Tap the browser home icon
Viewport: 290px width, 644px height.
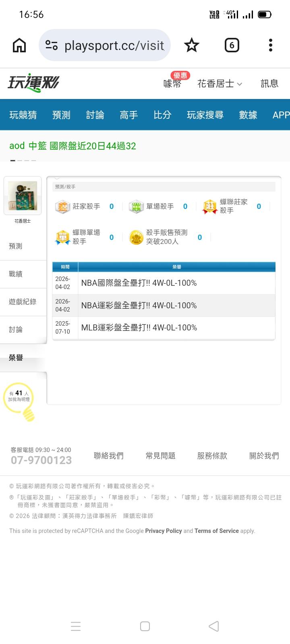19,45
